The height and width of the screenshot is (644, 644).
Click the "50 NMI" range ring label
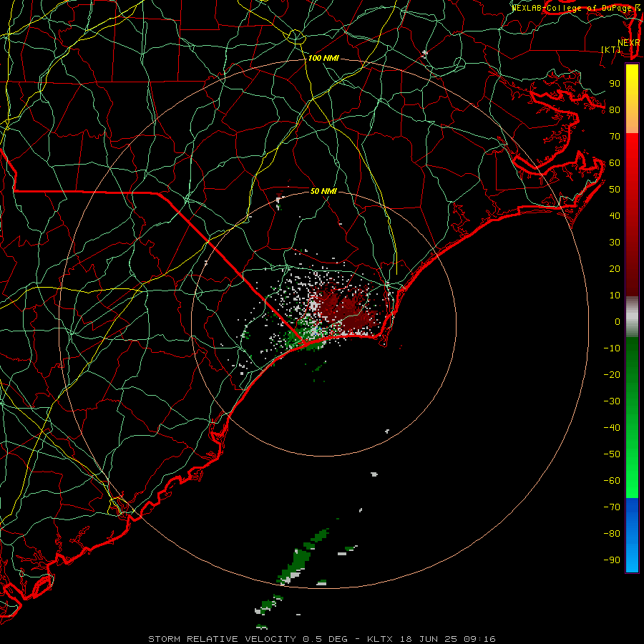click(x=323, y=191)
